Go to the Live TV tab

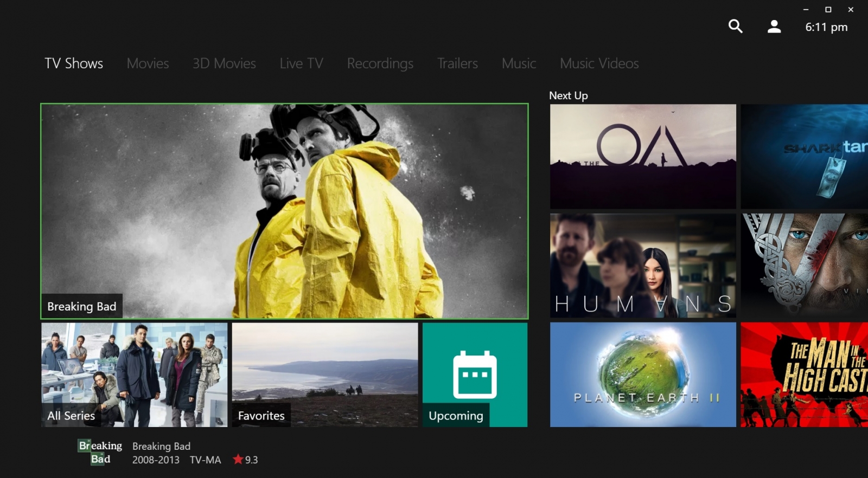301,63
